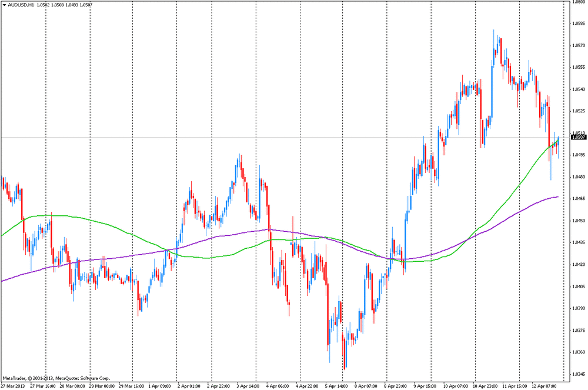Click the 1.0360 price scale label
The height and width of the screenshot is (390, 588).
pyautogui.click(x=579, y=352)
